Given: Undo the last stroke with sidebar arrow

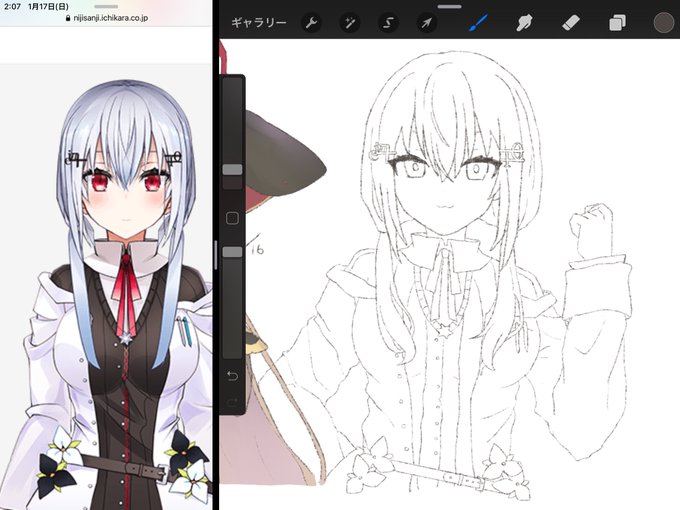Looking at the screenshot, I should click(232, 376).
